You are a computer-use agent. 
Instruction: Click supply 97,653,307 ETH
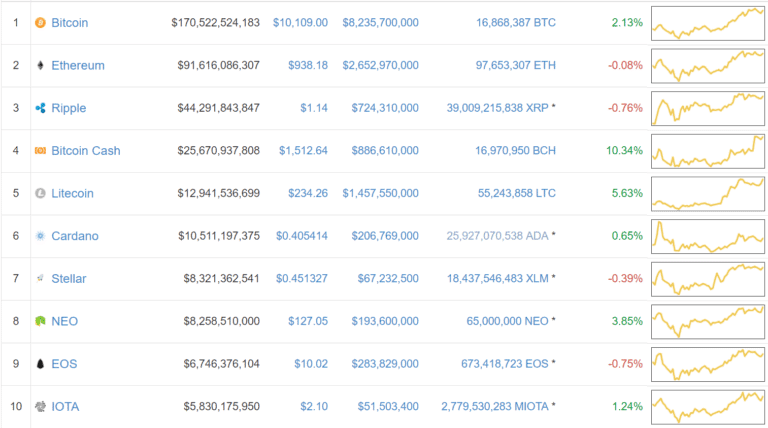click(516, 65)
